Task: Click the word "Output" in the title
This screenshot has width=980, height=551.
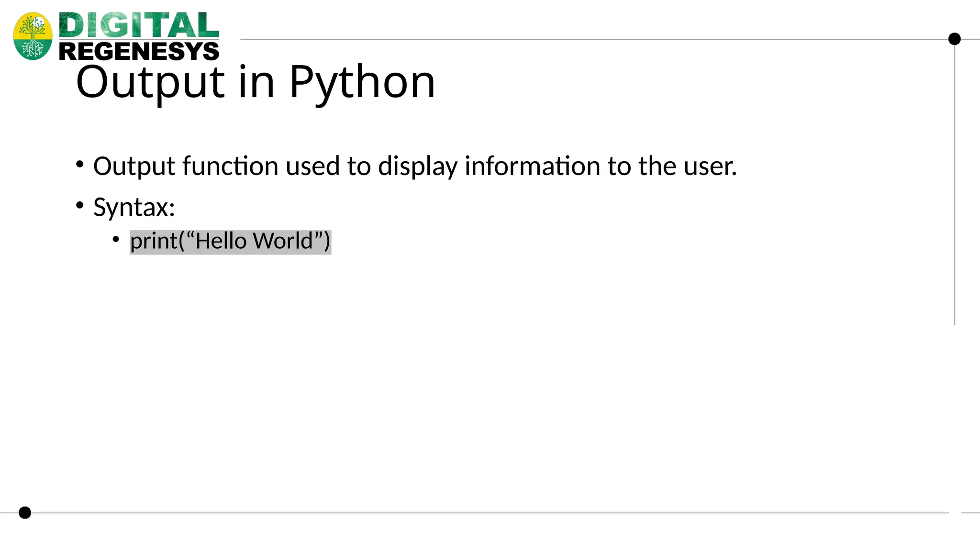Action: coord(150,83)
